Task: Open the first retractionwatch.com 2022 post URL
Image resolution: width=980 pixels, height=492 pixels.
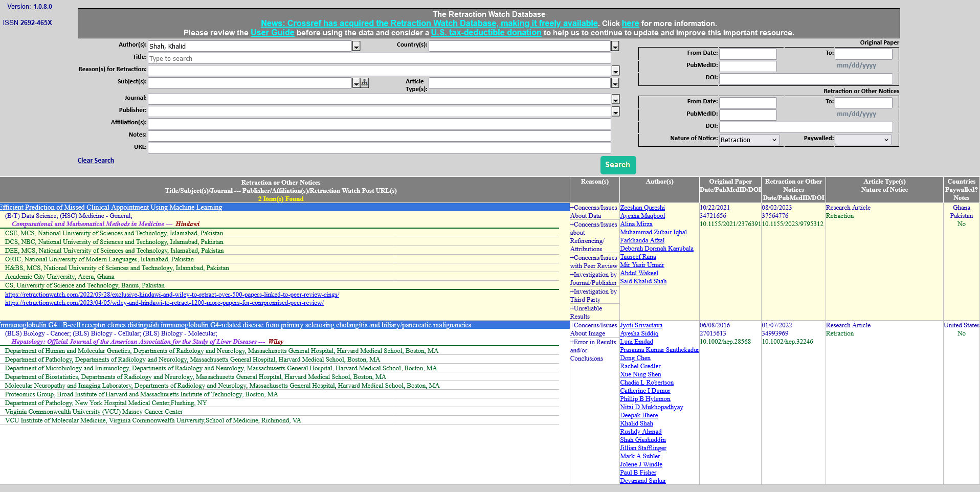Action: click(172, 295)
